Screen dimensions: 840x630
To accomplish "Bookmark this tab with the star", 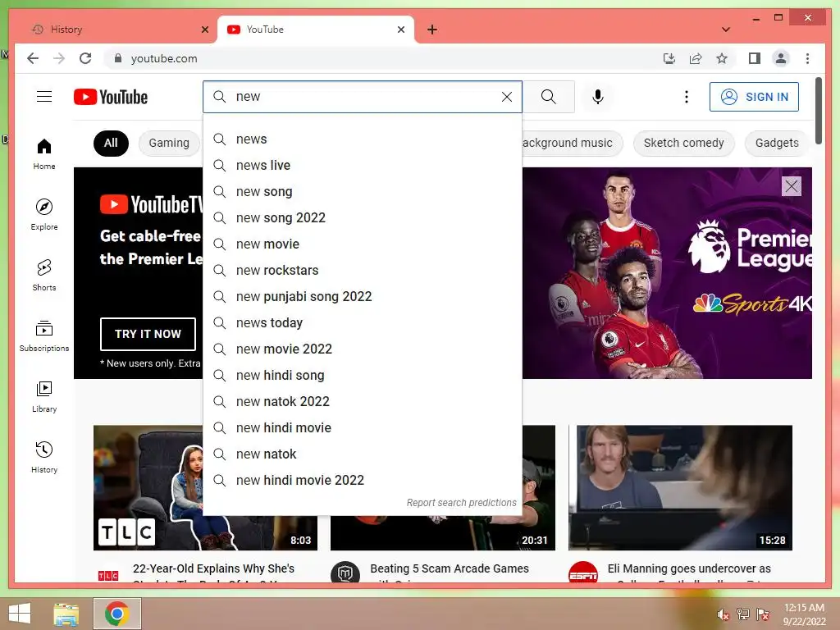I will point(722,58).
